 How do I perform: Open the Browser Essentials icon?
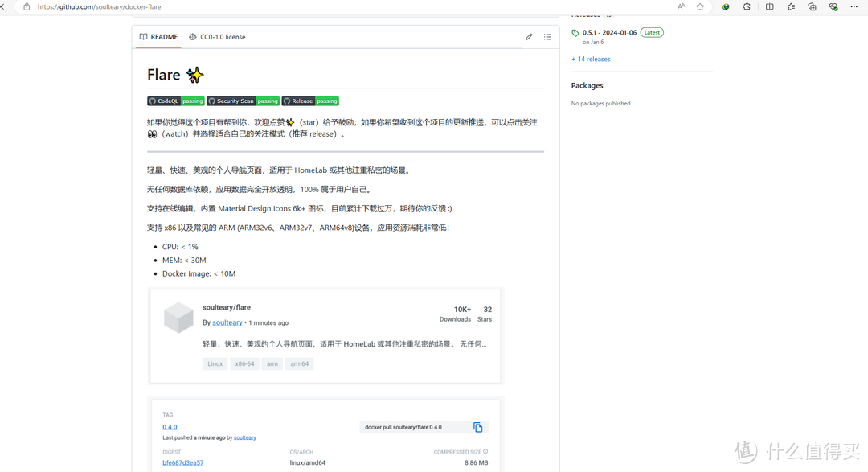(x=833, y=6)
